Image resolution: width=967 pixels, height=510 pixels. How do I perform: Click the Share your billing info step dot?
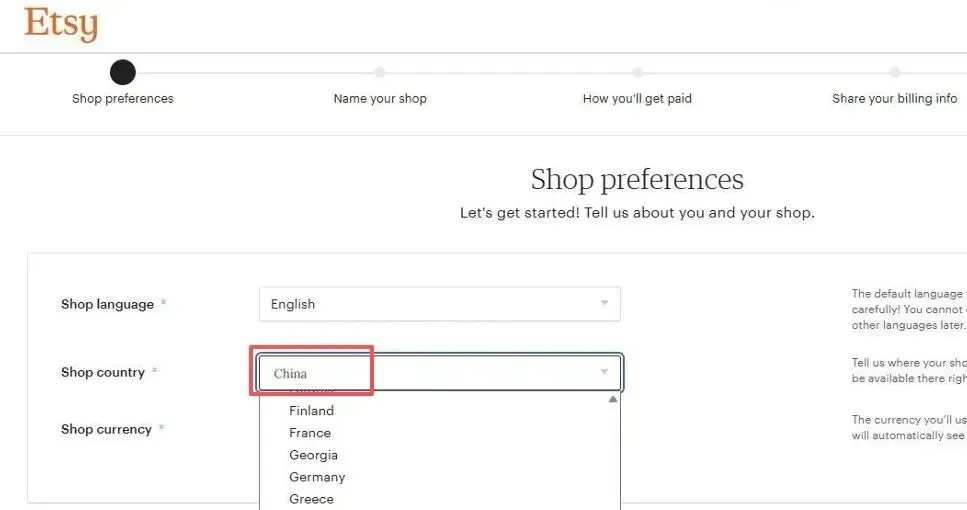pos(894,72)
